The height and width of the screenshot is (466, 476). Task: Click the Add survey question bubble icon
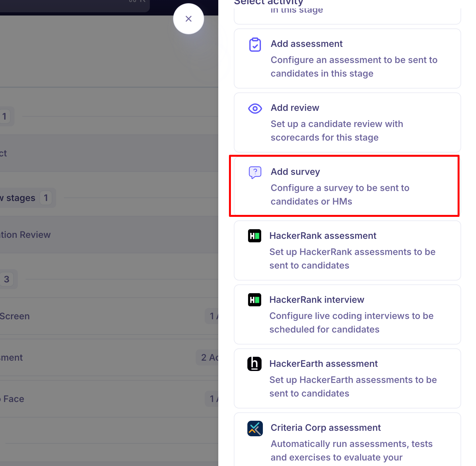255,173
